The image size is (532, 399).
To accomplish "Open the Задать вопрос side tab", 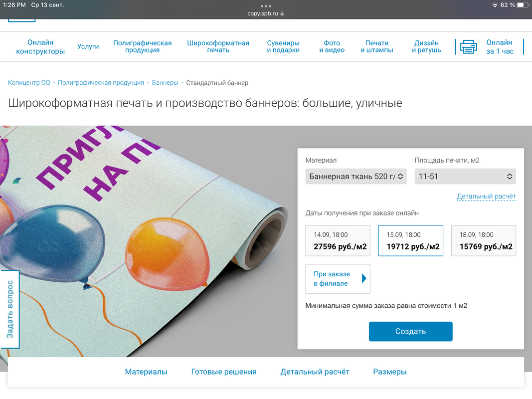I will click(10, 309).
